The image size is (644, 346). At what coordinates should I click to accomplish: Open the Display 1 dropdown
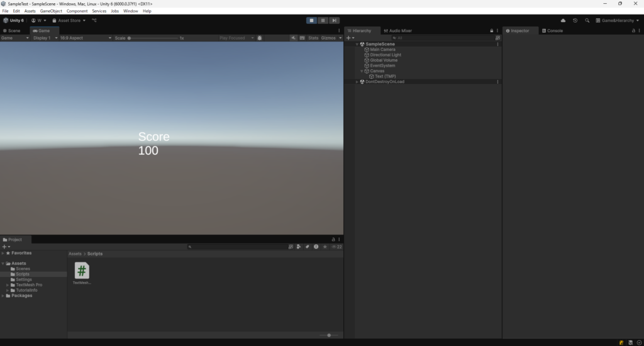(x=45, y=38)
